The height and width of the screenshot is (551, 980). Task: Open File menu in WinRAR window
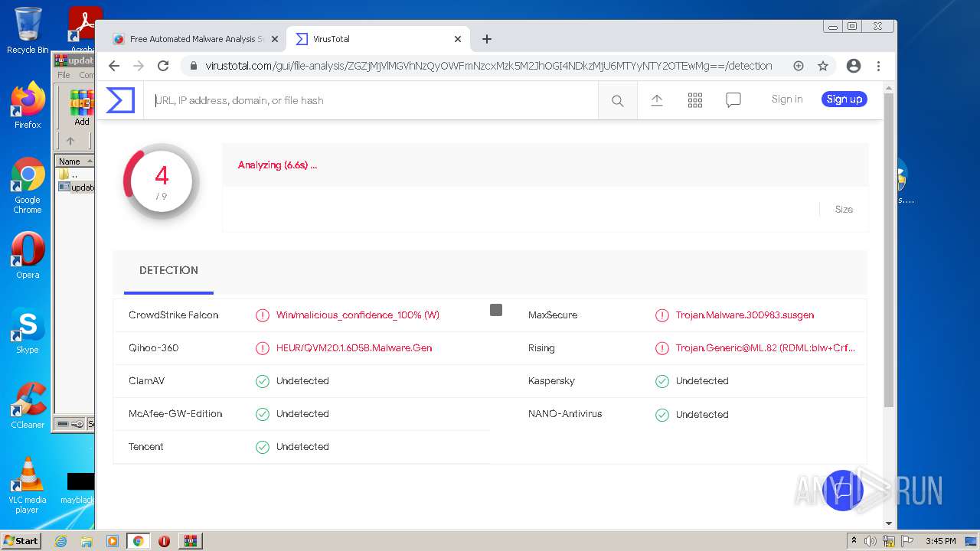click(64, 75)
